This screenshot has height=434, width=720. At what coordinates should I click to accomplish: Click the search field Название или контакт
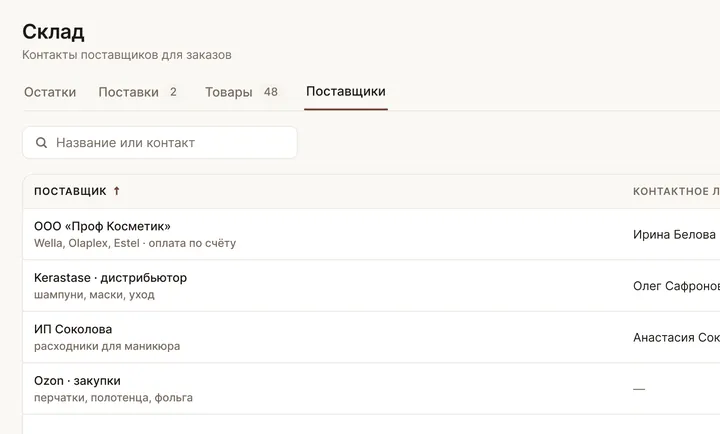pyautogui.click(x=160, y=143)
